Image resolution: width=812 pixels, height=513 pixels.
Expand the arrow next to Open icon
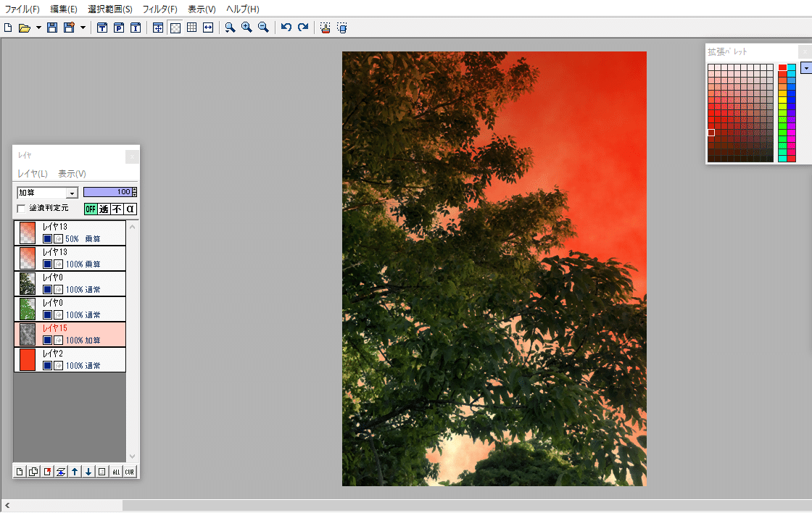pyautogui.click(x=38, y=28)
